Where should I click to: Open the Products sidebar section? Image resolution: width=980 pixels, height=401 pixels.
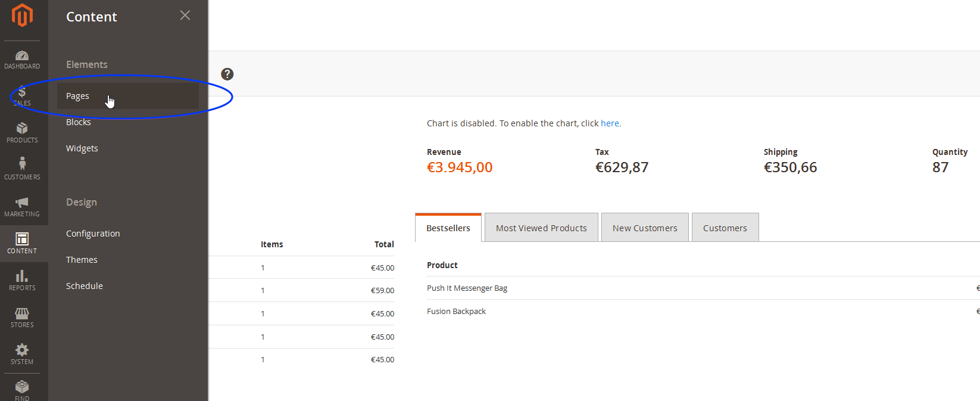(22, 133)
